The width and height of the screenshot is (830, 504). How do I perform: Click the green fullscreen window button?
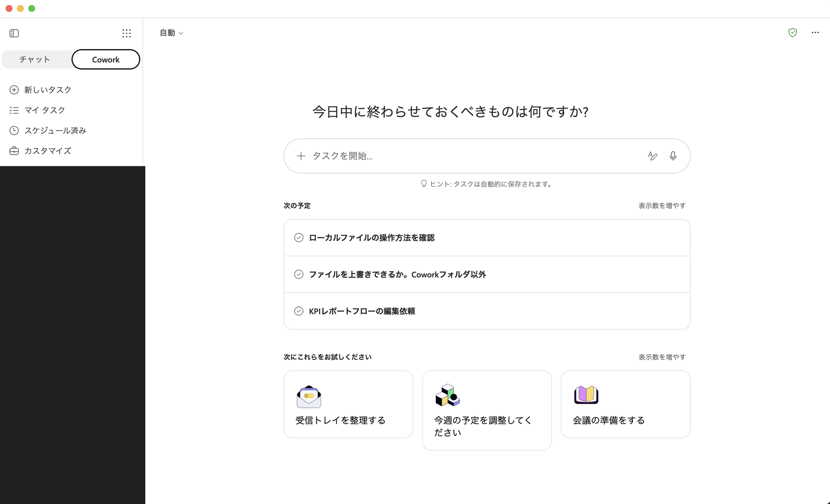point(32,8)
